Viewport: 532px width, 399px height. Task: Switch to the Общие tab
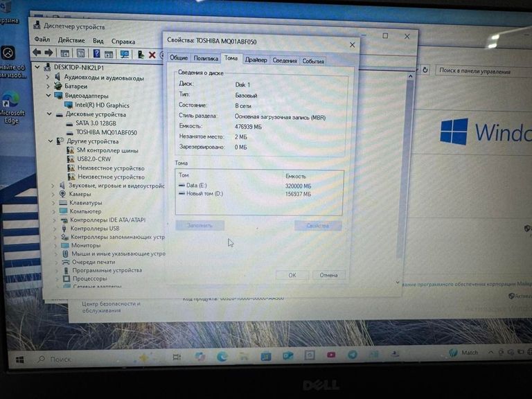(x=179, y=59)
